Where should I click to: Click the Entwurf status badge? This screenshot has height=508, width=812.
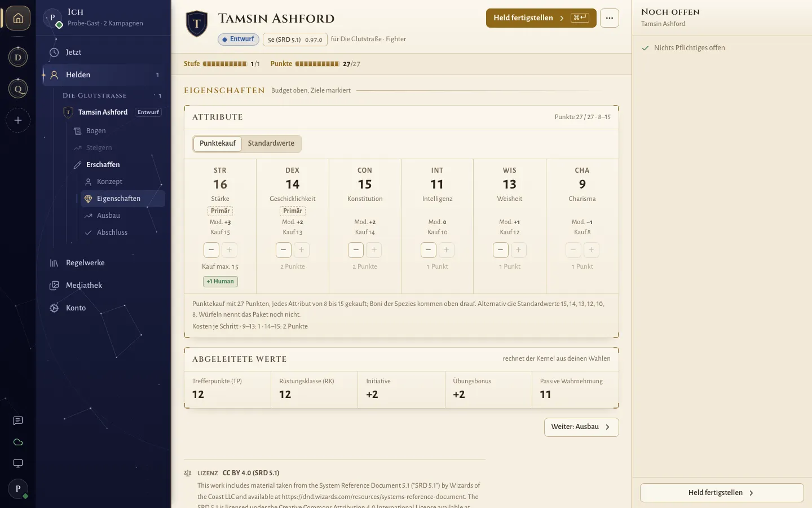(239, 40)
